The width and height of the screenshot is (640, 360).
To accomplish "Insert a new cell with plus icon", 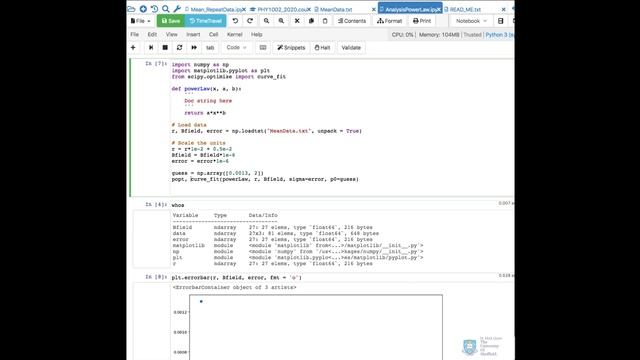I will click(133, 48).
